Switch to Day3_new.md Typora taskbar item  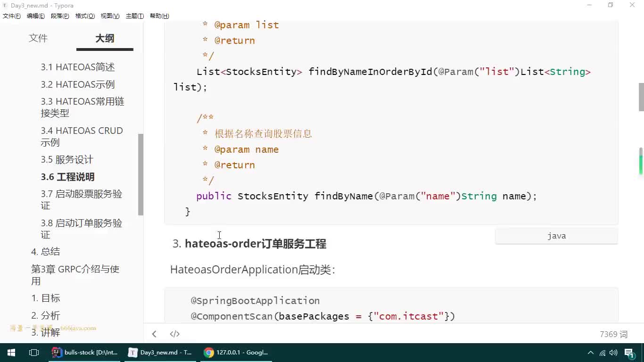(160, 353)
